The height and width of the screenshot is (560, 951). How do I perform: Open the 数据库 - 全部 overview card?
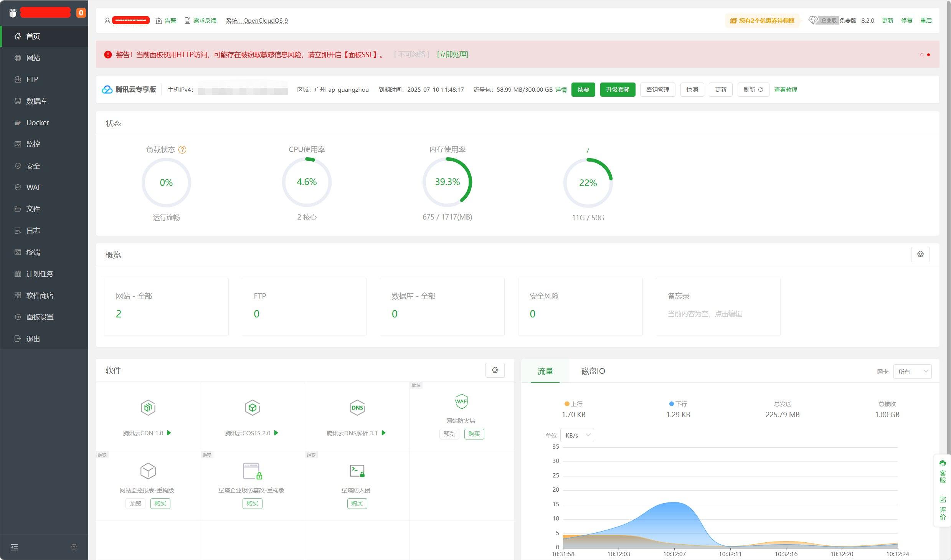pos(442,307)
